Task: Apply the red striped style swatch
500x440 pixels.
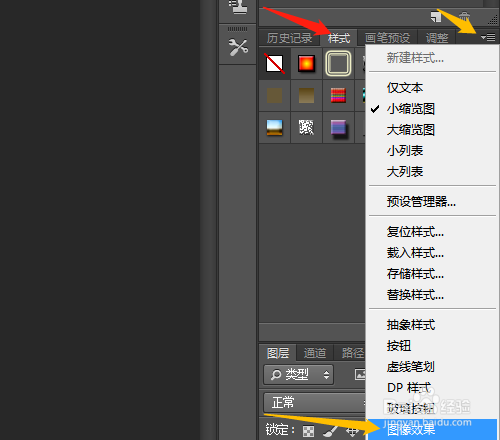Action: pyautogui.click(x=338, y=95)
